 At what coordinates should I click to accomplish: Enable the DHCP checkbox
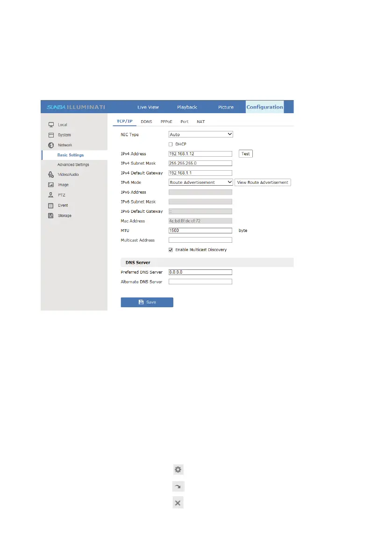pos(171,144)
